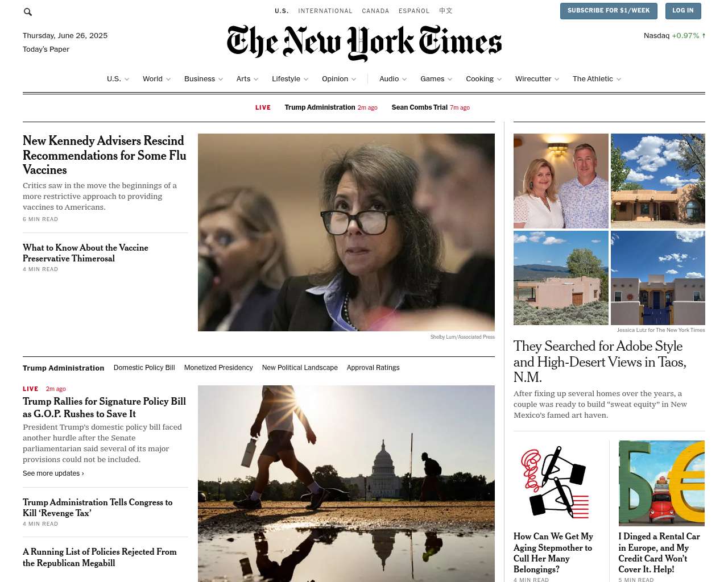Click the Log In button
Viewport: 728px width, 582px height.
(683, 11)
